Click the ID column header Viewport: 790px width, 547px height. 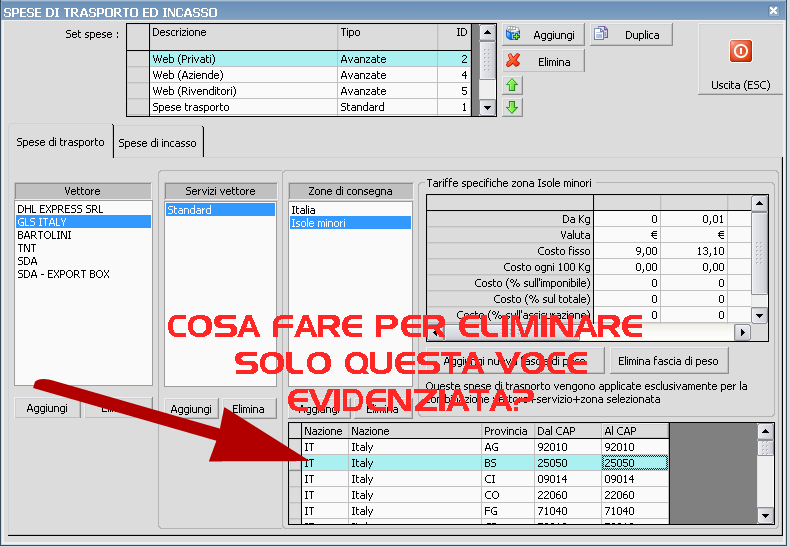(x=454, y=37)
